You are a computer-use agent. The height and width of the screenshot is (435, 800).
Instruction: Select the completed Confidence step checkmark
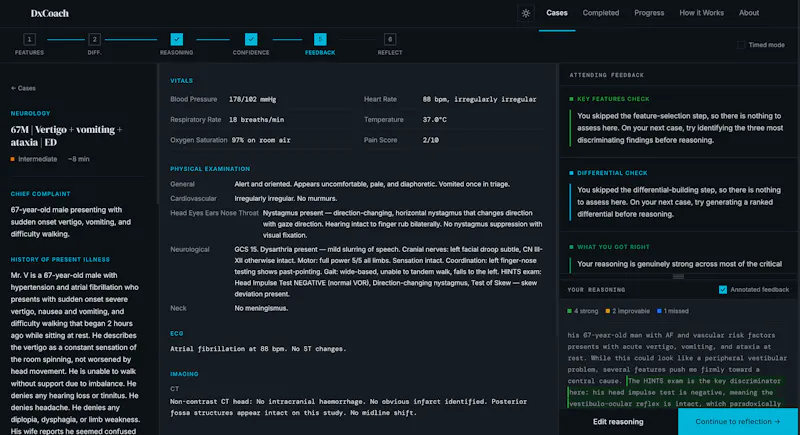point(251,39)
